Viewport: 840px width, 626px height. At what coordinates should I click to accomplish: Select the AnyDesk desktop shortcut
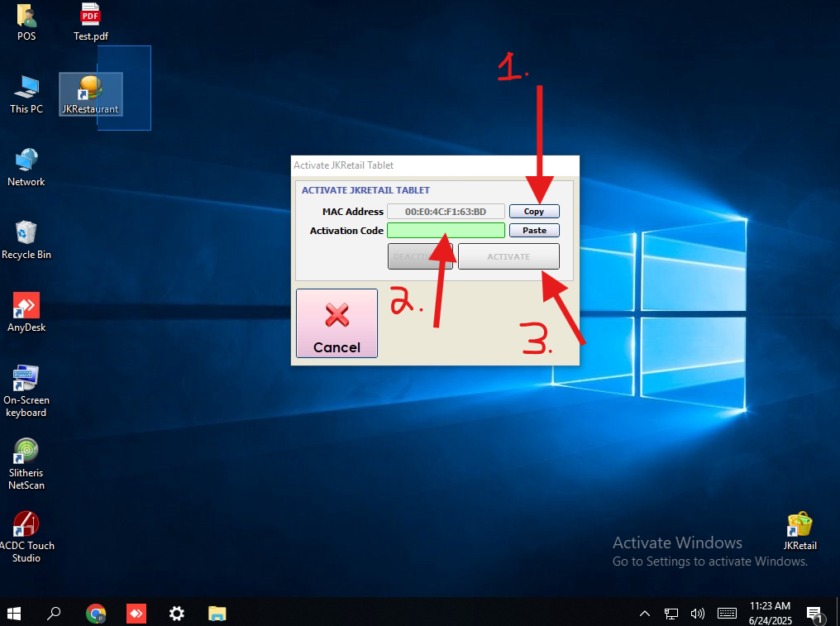(26, 313)
